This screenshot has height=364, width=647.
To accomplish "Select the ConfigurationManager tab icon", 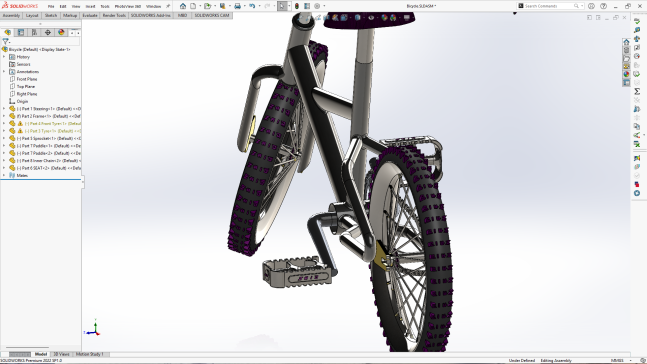I will point(34,32).
